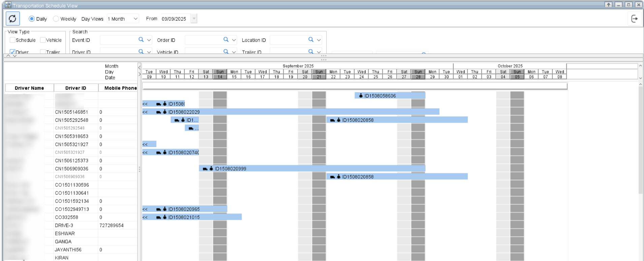Select driver row CN1505318653

[71, 136]
